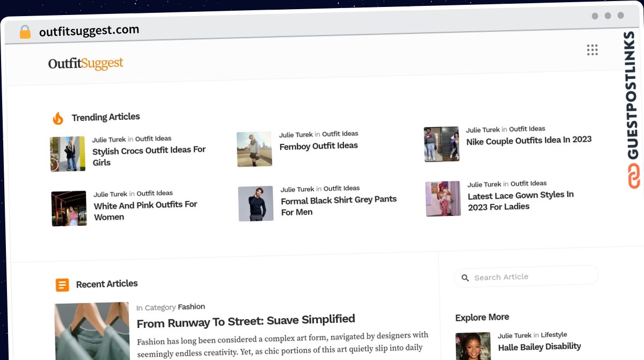Click Nike Couple Outfits thumbnail
Viewport: 644px width, 360px height.
click(x=442, y=144)
